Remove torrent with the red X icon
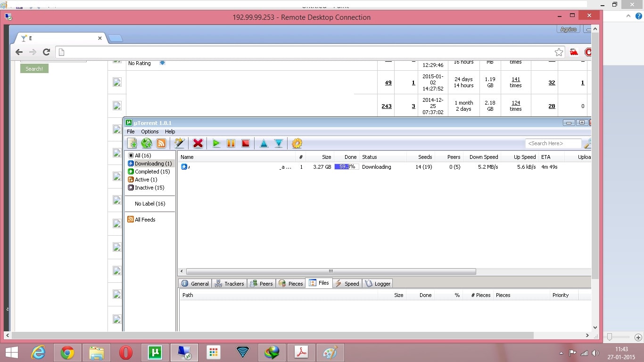 click(198, 143)
